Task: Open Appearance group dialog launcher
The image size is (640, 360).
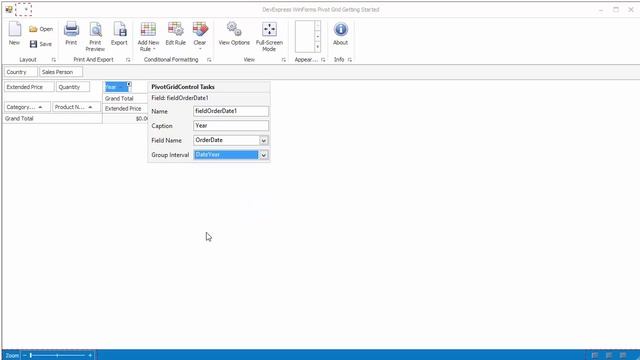Action: [323, 60]
